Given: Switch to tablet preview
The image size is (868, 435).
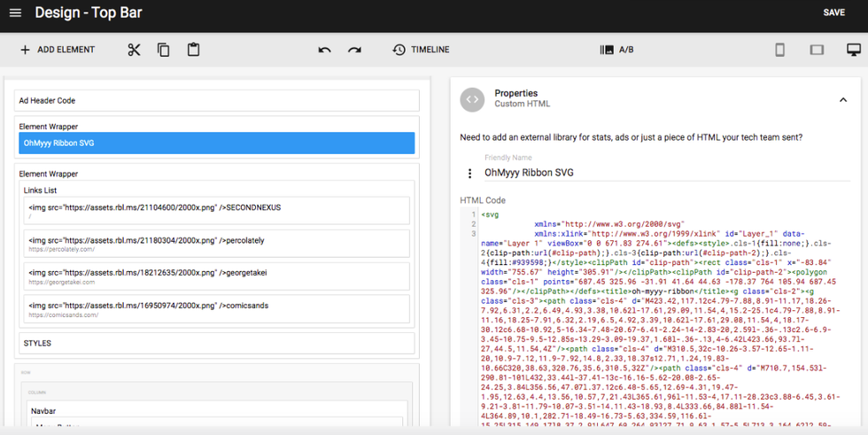Looking at the screenshot, I should point(817,50).
